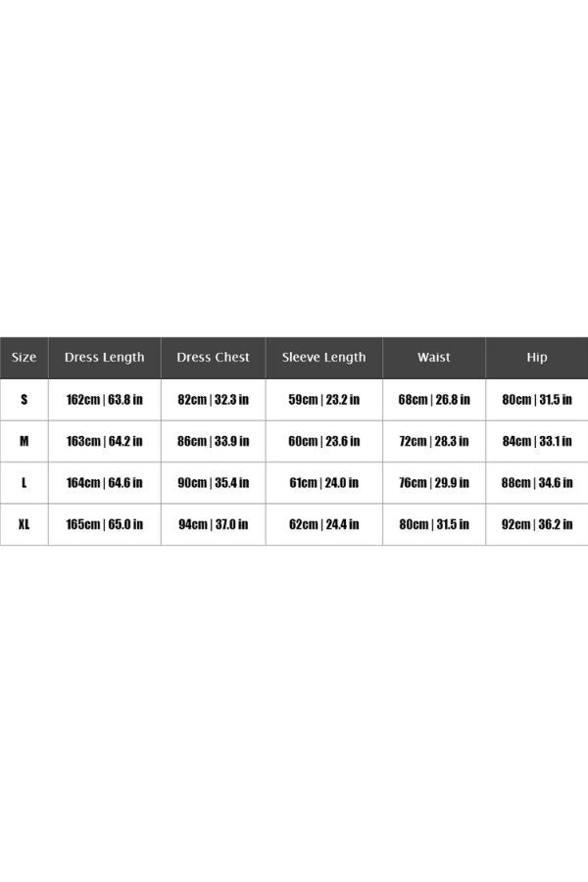The image size is (588, 882).
Task: Click the 162cm | 63.8 in cell
Action: [x=105, y=400]
